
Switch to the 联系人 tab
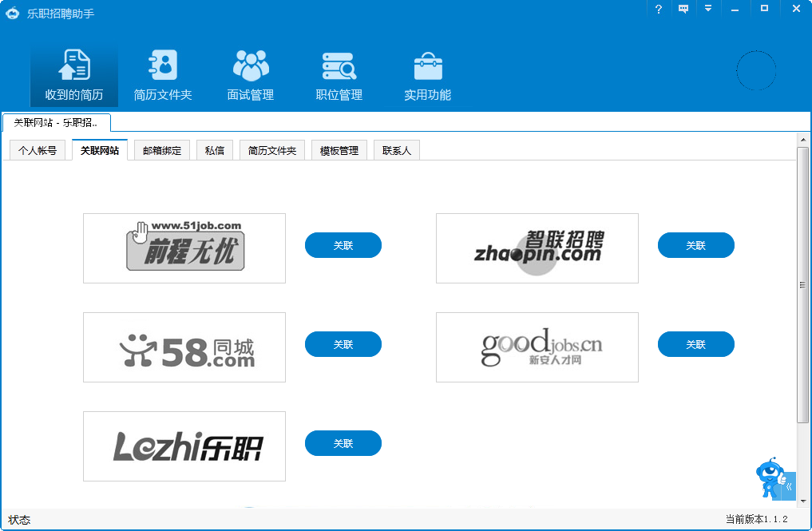[x=396, y=149]
